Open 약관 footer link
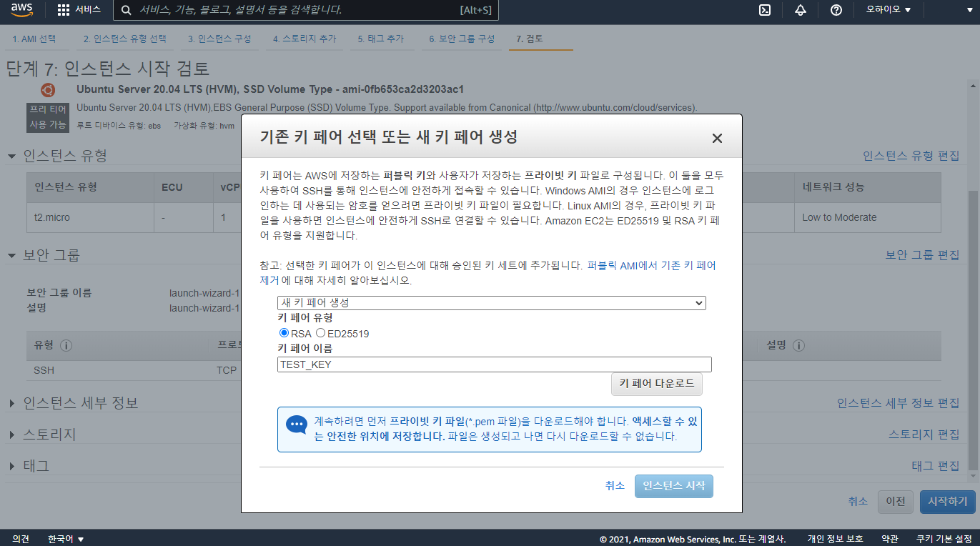Viewport: 980px width, 546px height. coord(890,539)
